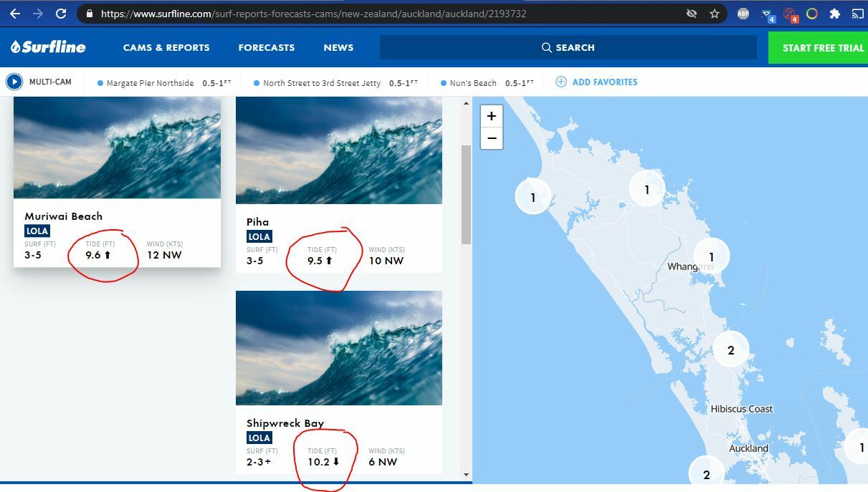
Task: Zoom out on the map
Action: (491, 138)
